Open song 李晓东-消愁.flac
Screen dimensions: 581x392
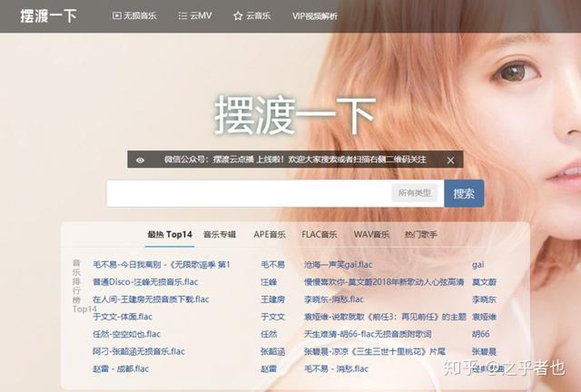pos(334,299)
